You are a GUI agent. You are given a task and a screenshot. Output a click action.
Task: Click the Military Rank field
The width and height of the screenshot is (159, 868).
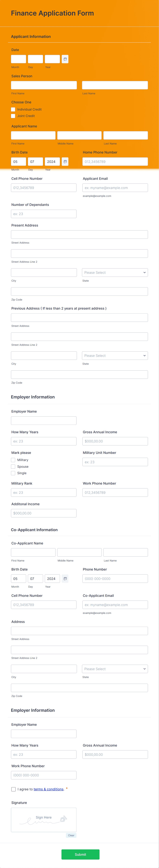tap(44, 493)
